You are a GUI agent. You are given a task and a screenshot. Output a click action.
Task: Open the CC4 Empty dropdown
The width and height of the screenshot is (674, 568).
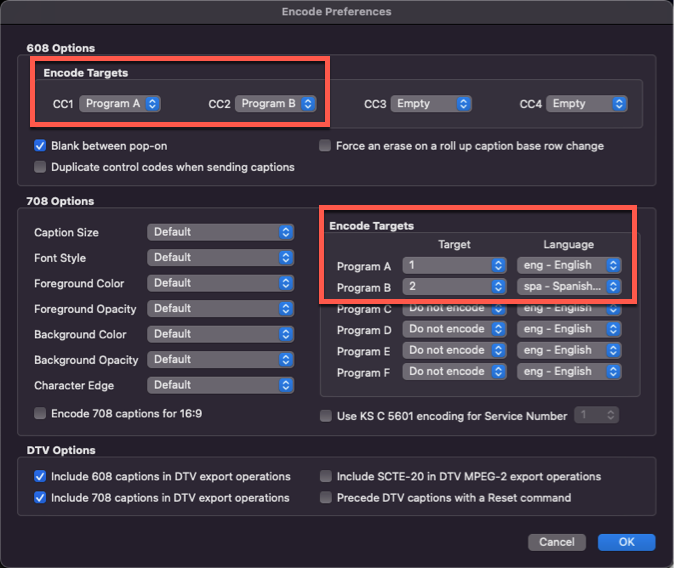click(x=587, y=104)
